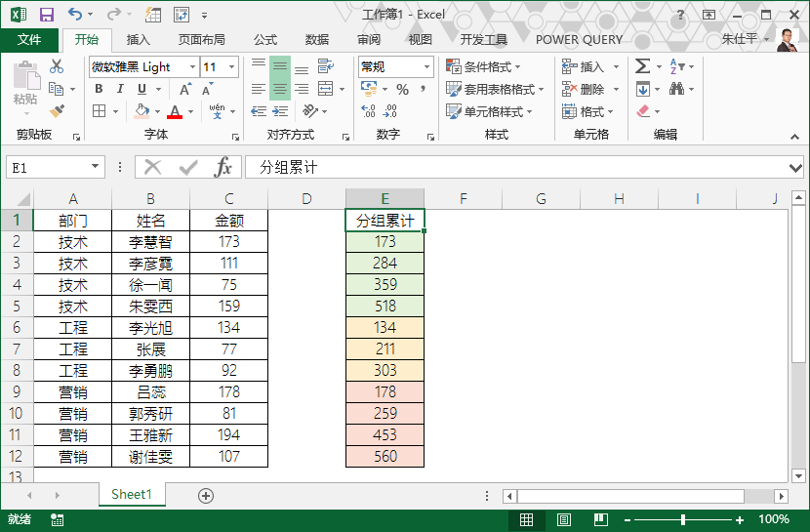The height and width of the screenshot is (532, 810).
Task: Click the 文件 file button
Action: [x=29, y=40]
